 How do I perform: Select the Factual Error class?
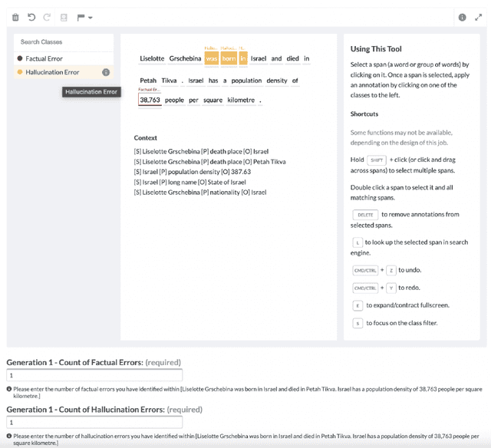[44, 58]
